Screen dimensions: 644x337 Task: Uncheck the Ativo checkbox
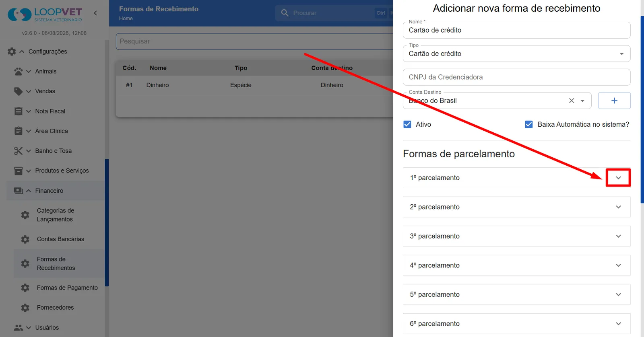point(407,125)
